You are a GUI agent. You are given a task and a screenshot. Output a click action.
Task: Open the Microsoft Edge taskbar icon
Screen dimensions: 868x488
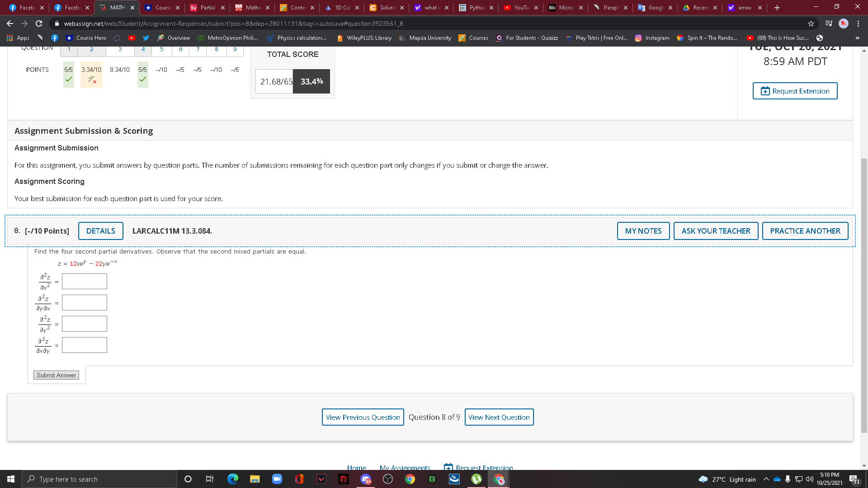232,479
